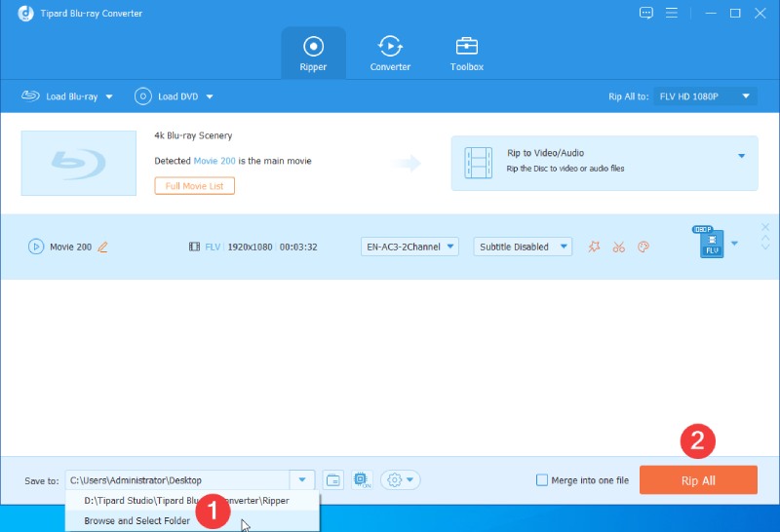780x532 pixels.
Task: Click the Load Blu-ray button
Action: click(x=60, y=96)
